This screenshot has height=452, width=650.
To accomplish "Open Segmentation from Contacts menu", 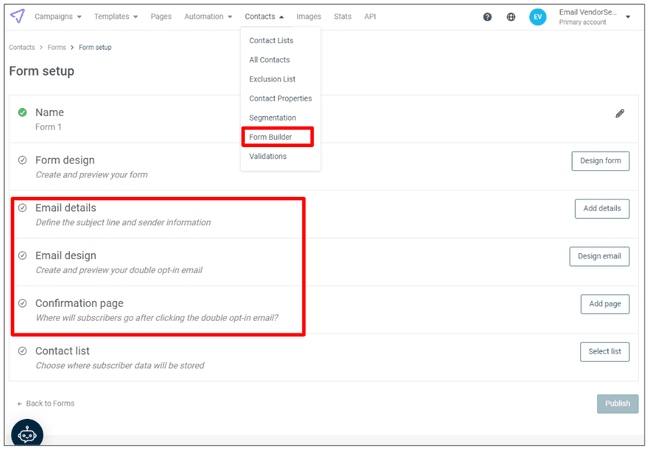I will (x=272, y=118).
